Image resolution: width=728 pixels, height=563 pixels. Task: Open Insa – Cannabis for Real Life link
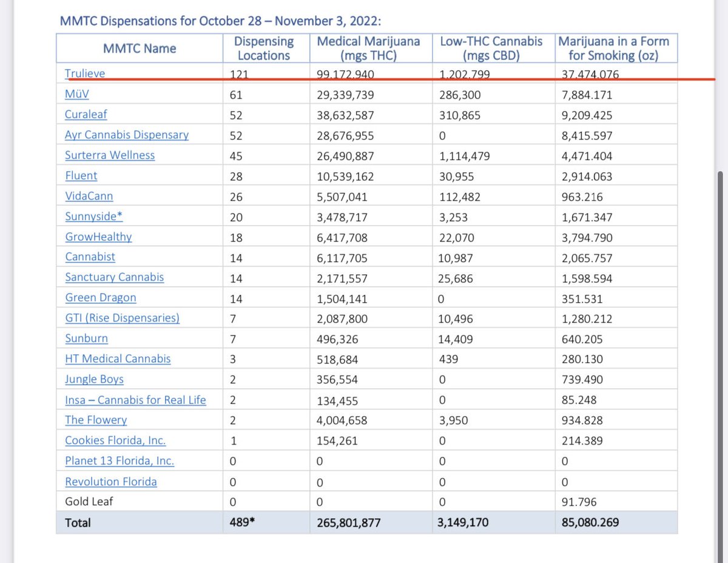click(x=136, y=400)
